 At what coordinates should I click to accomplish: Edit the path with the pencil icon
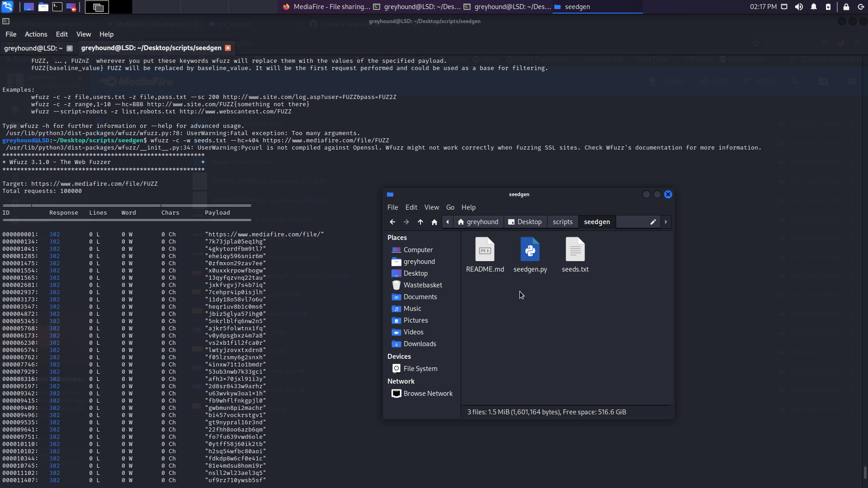click(653, 222)
